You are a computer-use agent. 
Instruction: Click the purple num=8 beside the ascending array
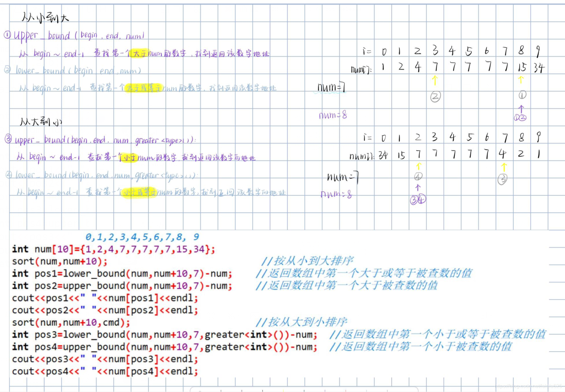click(x=333, y=115)
